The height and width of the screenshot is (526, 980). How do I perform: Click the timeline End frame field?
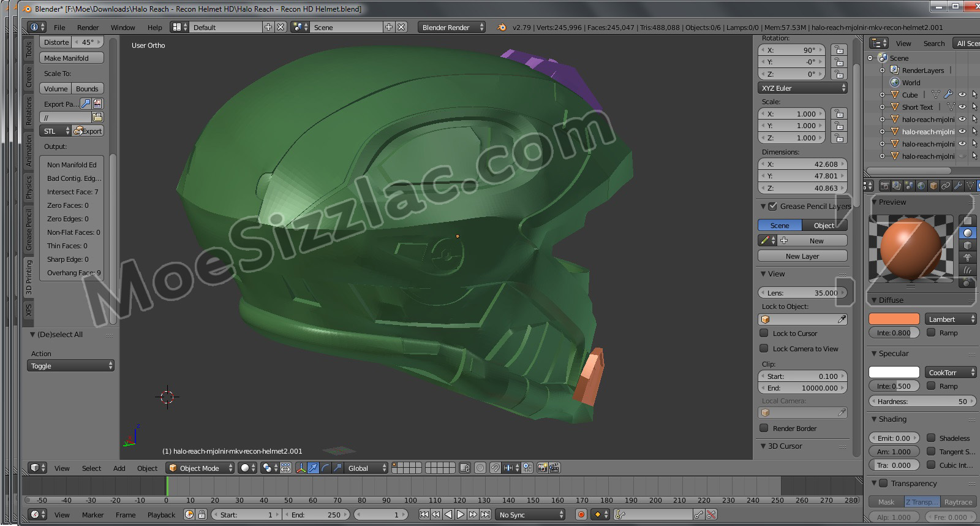pos(316,514)
